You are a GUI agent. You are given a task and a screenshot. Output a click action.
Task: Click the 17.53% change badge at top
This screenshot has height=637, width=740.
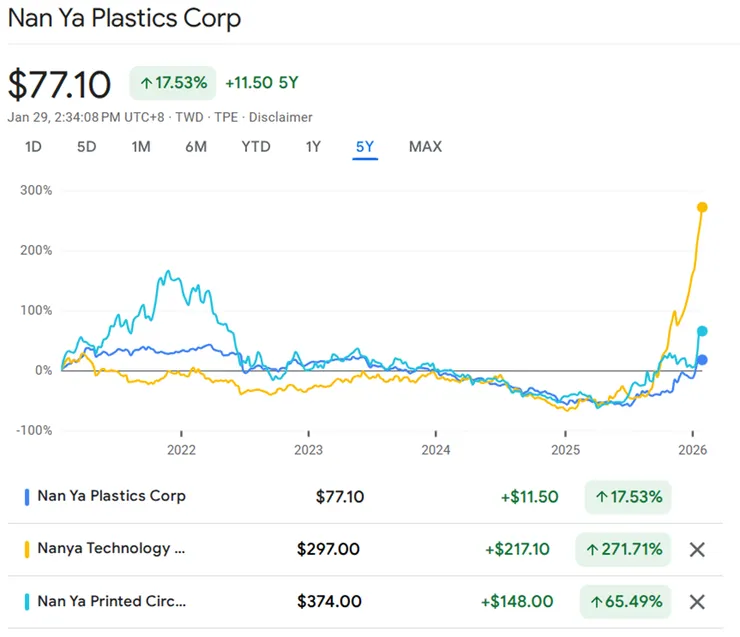(173, 83)
